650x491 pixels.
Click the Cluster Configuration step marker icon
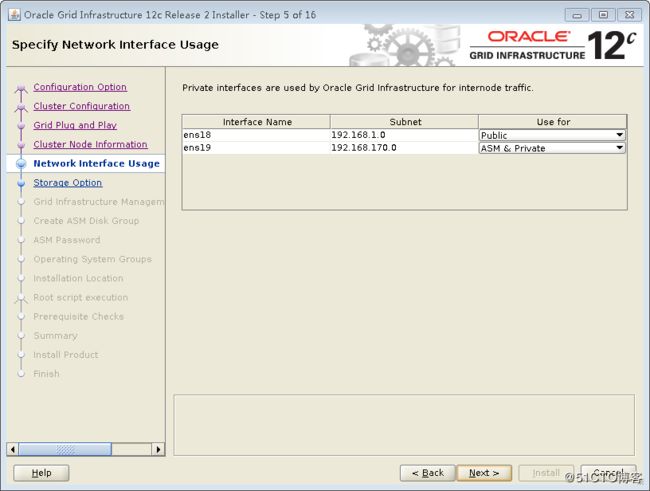tap(21, 107)
